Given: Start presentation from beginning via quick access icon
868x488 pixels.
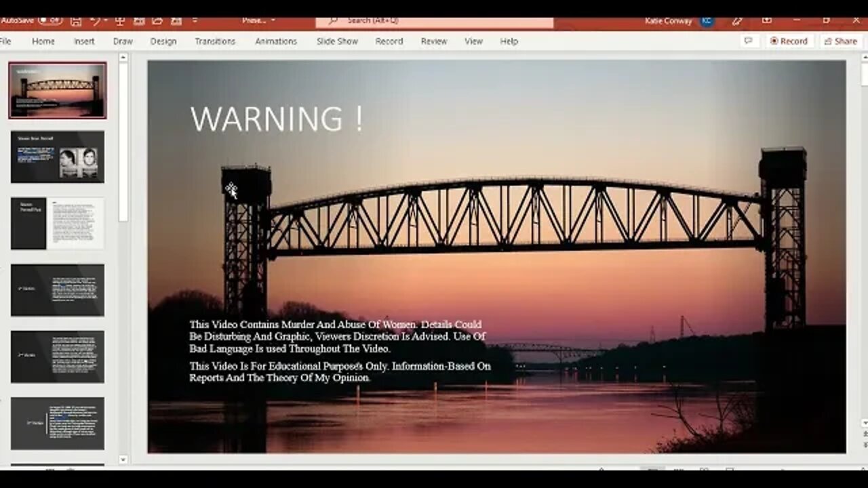Looking at the screenshot, I should (x=120, y=21).
